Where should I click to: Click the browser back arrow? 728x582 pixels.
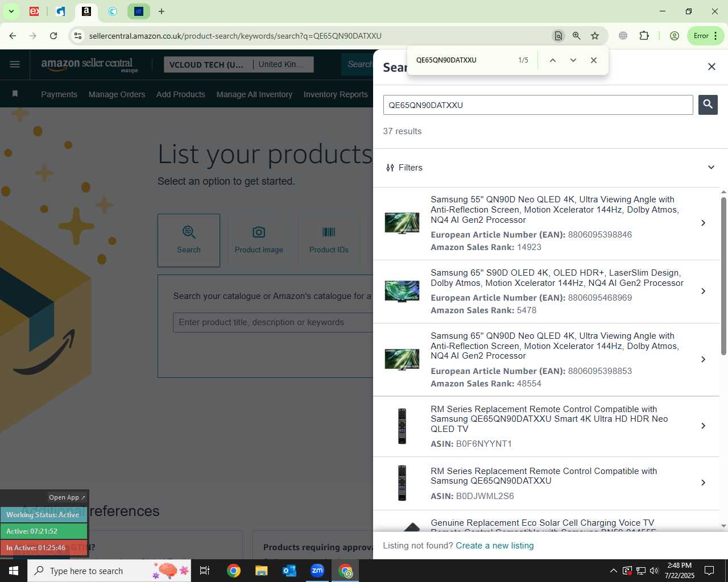click(13, 36)
